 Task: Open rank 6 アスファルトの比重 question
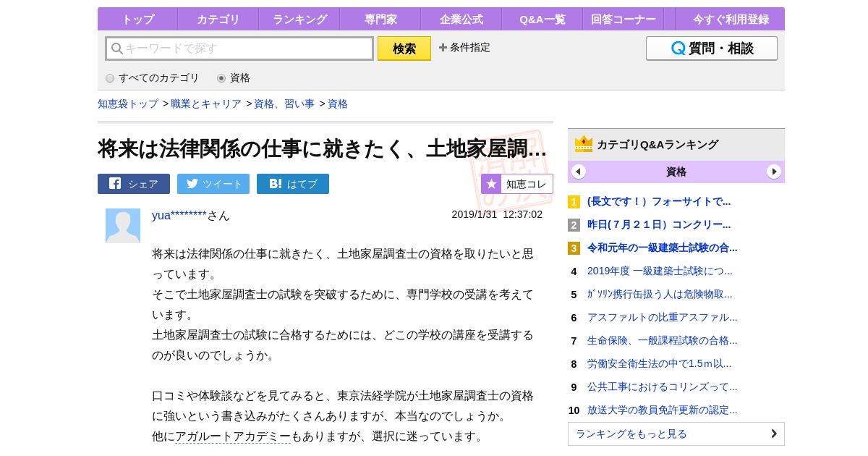(663, 317)
